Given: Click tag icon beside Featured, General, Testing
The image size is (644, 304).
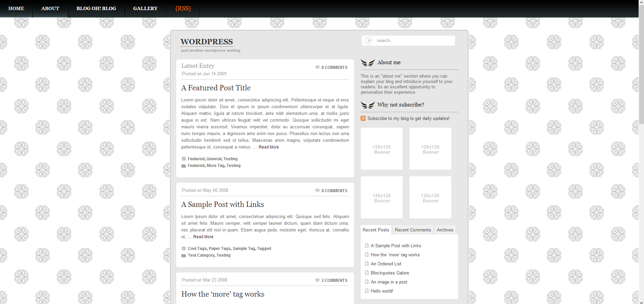Looking at the screenshot, I should click(184, 159).
